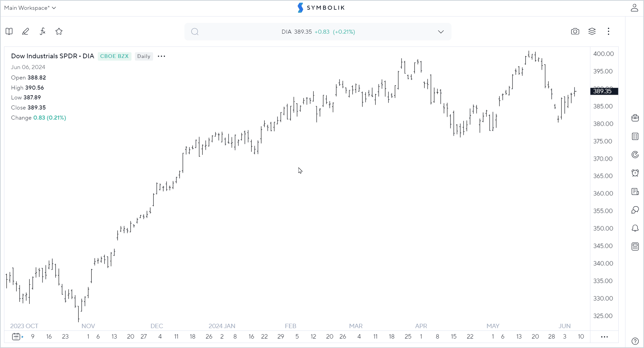Expand the Main Workspace dropdown
The height and width of the screenshot is (348, 644).
tap(30, 8)
